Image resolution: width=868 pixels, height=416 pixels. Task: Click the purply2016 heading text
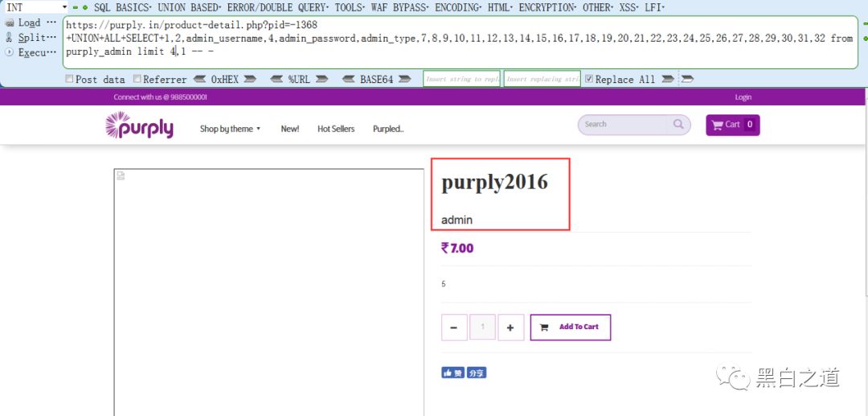click(x=494, y=182)
